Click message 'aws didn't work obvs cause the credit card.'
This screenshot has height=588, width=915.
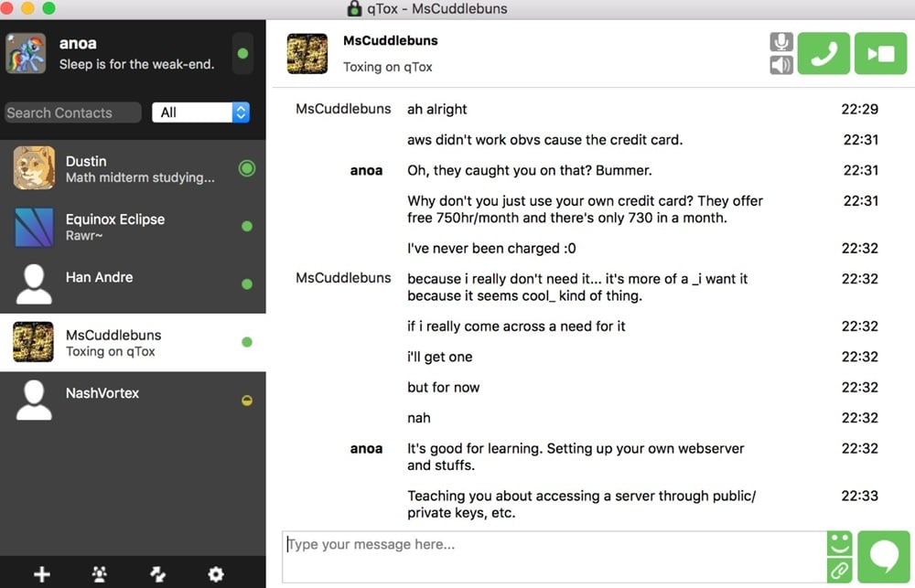(x=544, y=140)
